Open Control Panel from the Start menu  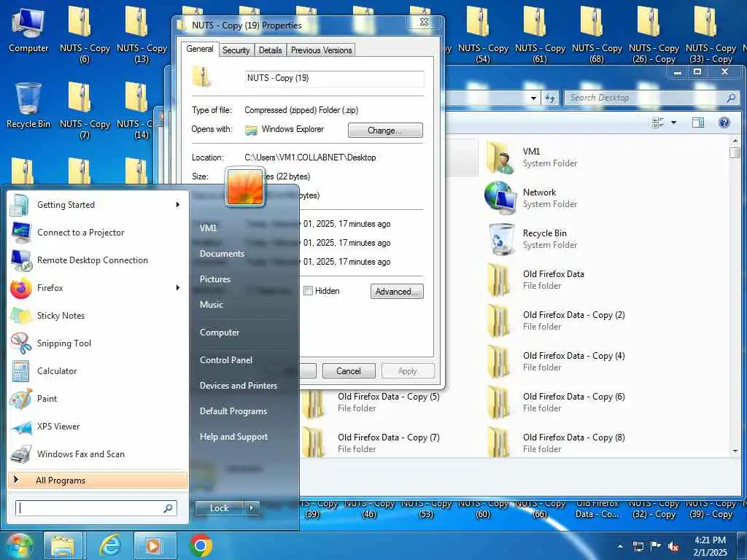(x=226, y=360)
